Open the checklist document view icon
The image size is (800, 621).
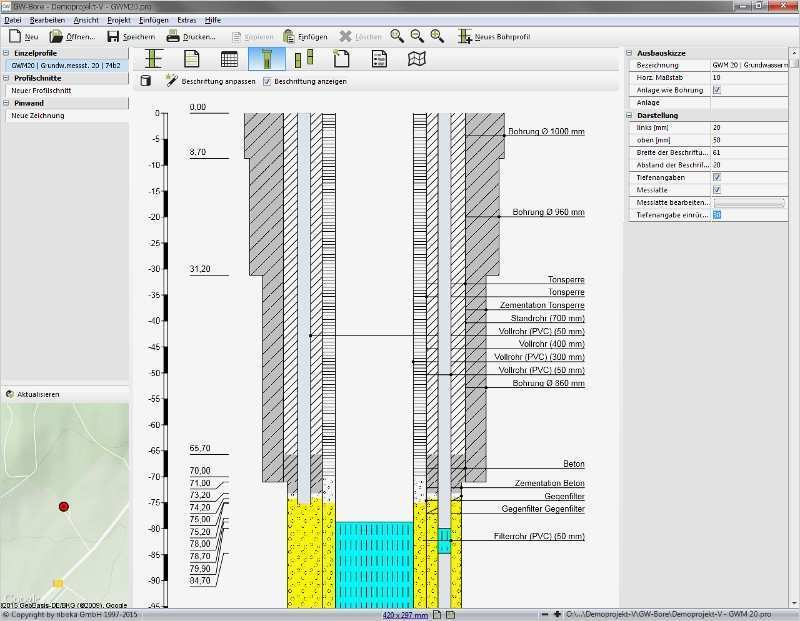coord(379,59)
